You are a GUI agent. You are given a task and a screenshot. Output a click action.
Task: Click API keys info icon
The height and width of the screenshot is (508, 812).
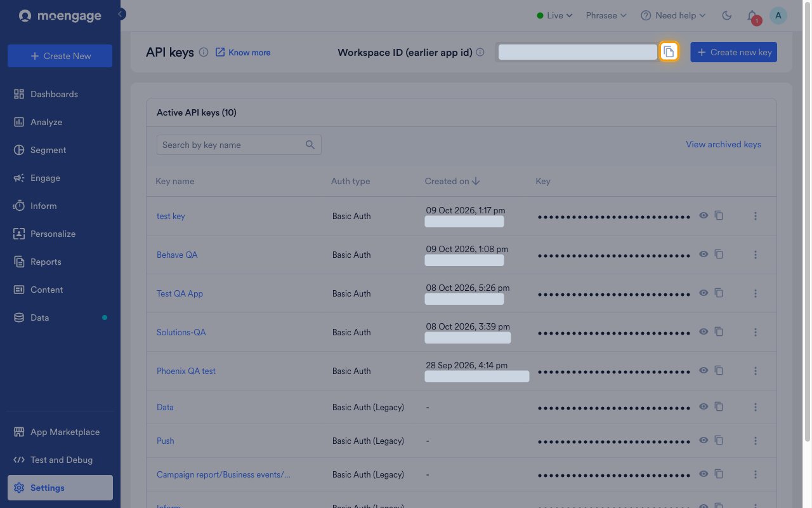[x=204, y=52]
